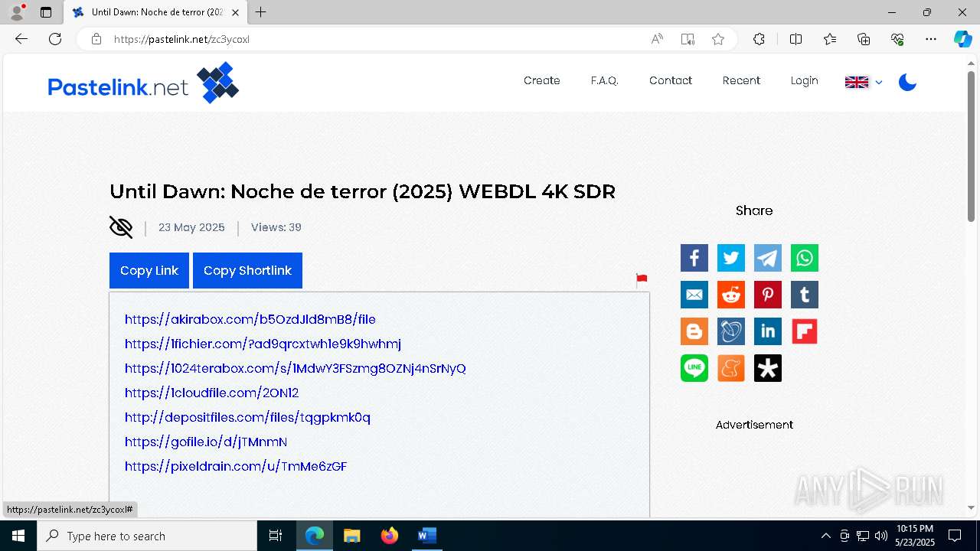Open the akirabox.com file link
Screen dimensions: 980x551
coord(250,319)
